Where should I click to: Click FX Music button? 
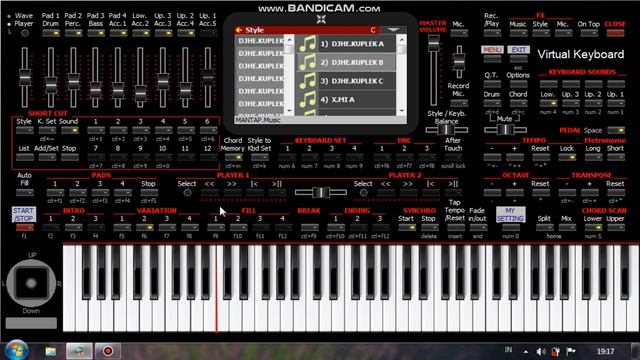point(518,33)
